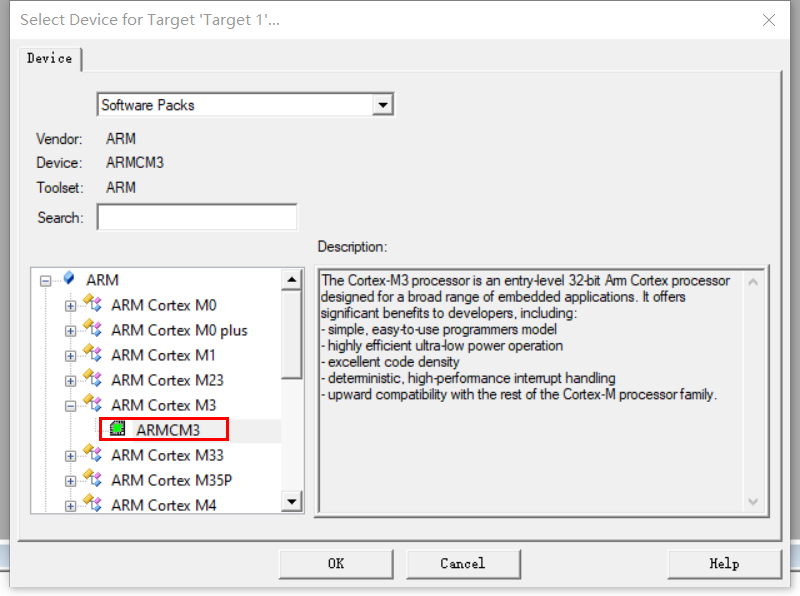Close the Select Device dialog
The image size is (800, 596).
pos(768,20)
